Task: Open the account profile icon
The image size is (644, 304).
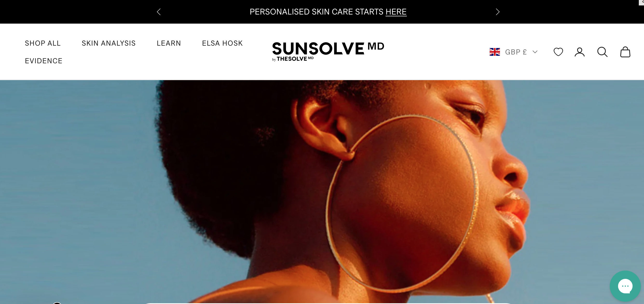Action: [580, 52]
